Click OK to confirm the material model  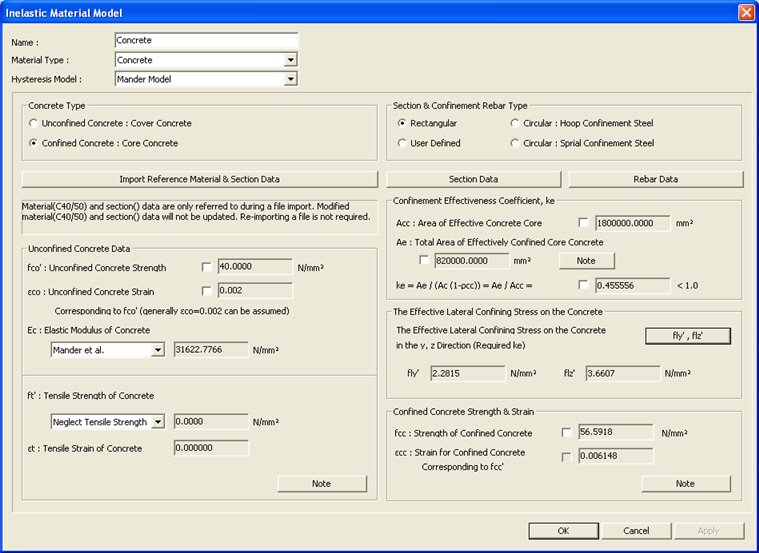pyautogui.click(x=563, y=530)
